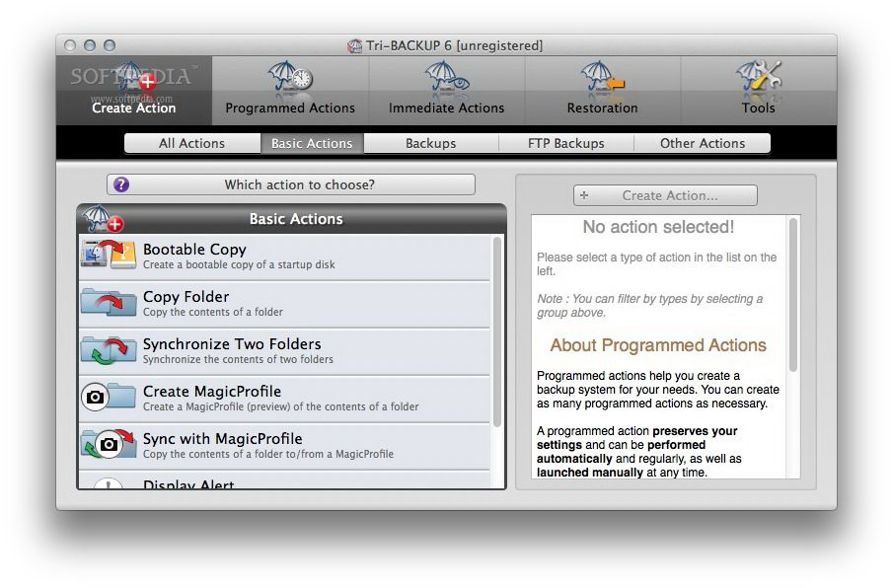
Task: Select Programmed Actions label in toolbar
Action: pyautogui.click(x=290, y=109)
